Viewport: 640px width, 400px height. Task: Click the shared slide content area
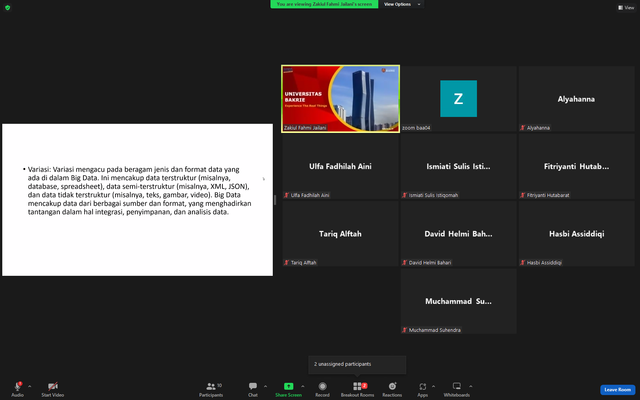(138, 200)
